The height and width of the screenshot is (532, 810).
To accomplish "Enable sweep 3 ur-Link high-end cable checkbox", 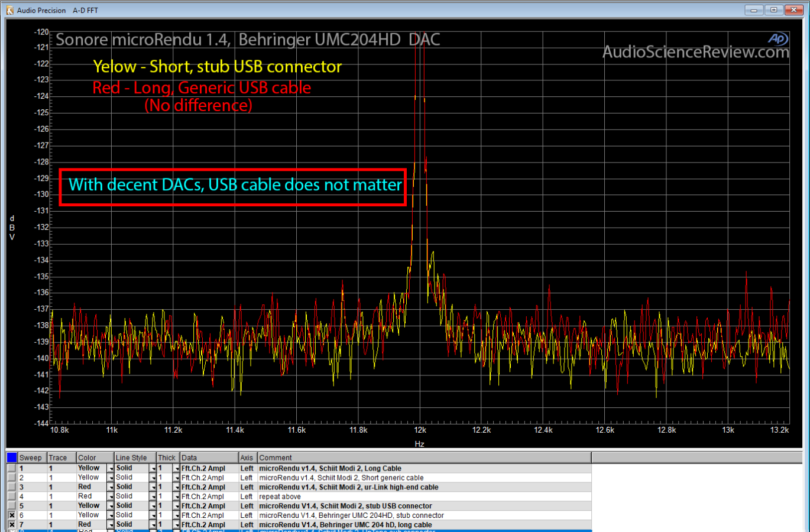I will tap(12, 487).
